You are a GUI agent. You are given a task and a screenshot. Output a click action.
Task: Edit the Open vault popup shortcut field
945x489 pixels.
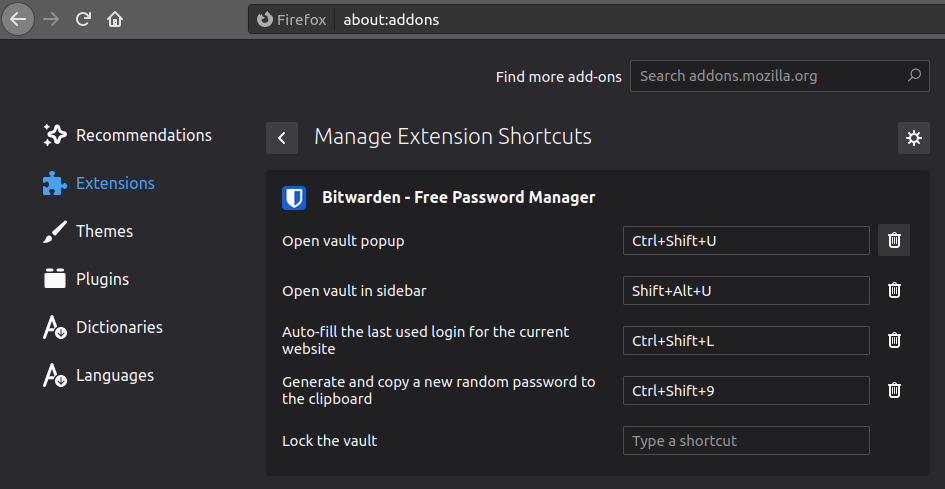tap(746, 241)
